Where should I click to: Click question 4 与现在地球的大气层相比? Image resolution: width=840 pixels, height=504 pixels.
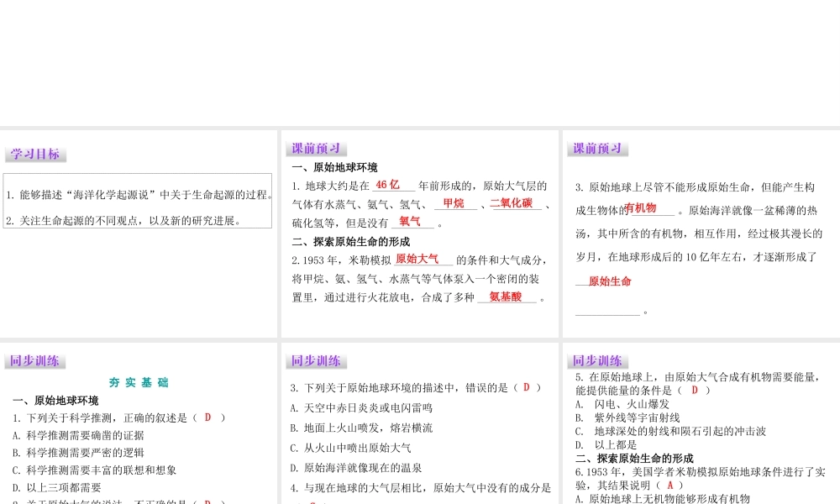point(421,488)
